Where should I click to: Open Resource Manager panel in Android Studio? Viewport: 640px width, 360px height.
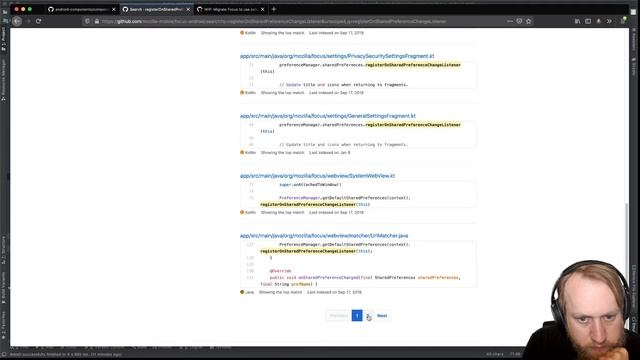pos(4,80)
